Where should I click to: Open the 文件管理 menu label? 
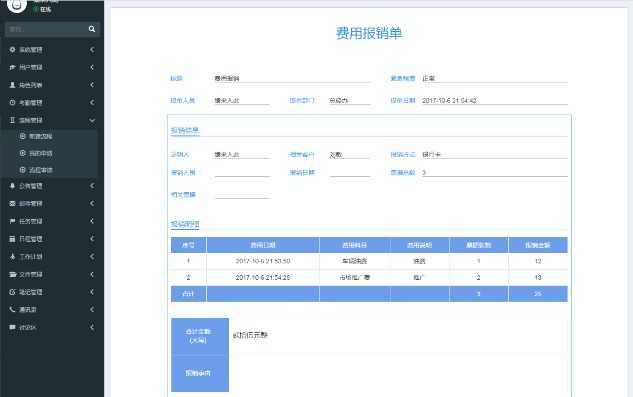pyautogui.click(x=31, y=274)
